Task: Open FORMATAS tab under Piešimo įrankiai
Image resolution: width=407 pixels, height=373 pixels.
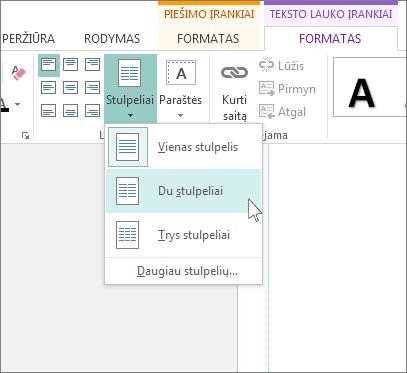Action: [x=208, y=39]
